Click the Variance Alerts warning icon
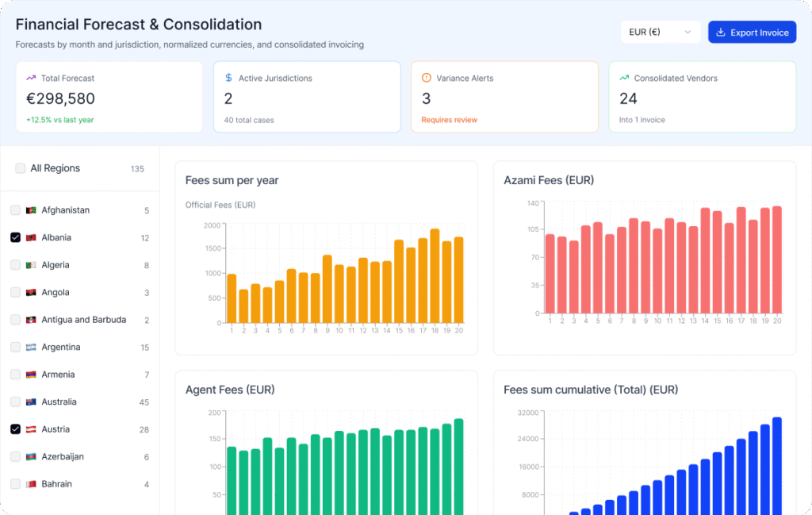 coord(427,78)
